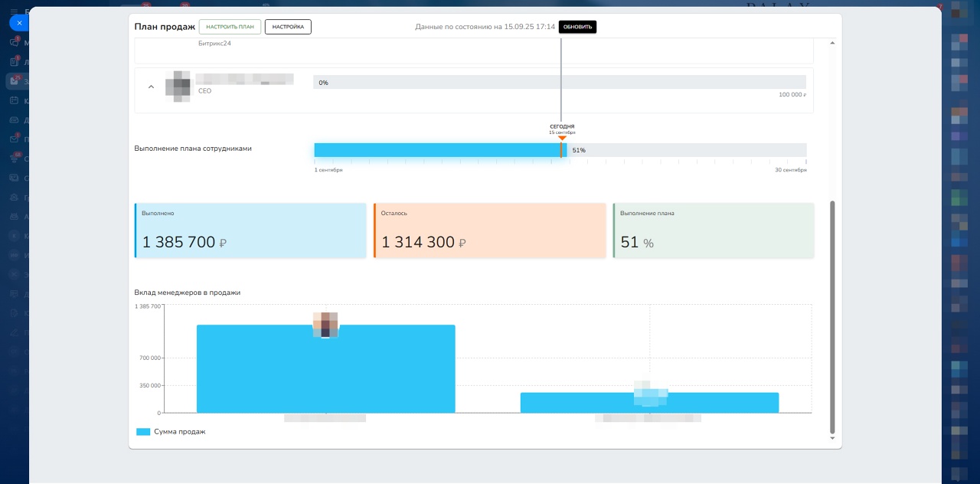The width and height of the screenshot is (980, 484).
Task: Click the 1 сентября start date label
Action: (328, 170)
